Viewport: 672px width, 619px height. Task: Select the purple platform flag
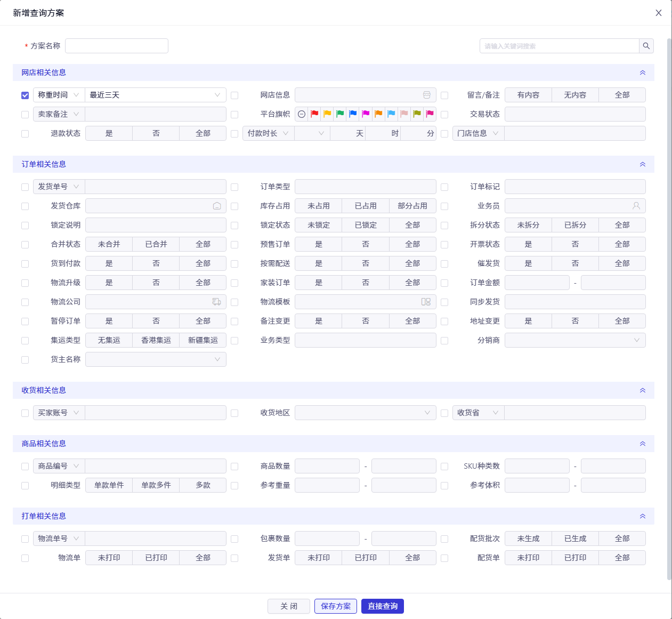(366, 114)
